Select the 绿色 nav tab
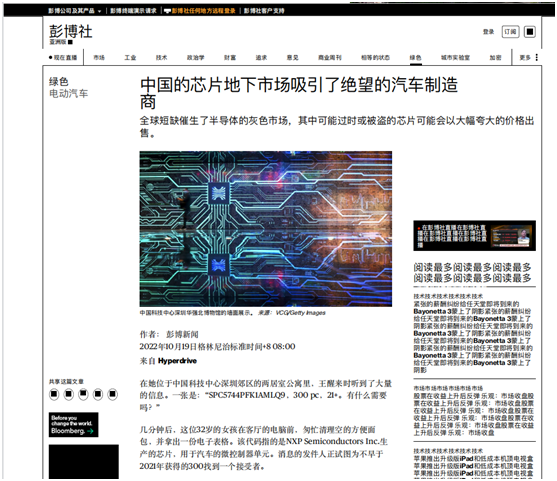This screenshot has height=481, width=557. pyautogui.click(x=416, y=58)
